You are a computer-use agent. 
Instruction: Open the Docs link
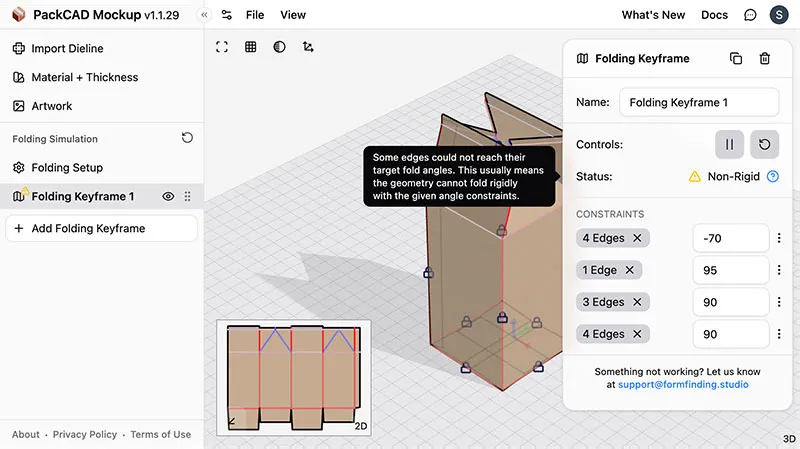point(714,15)
